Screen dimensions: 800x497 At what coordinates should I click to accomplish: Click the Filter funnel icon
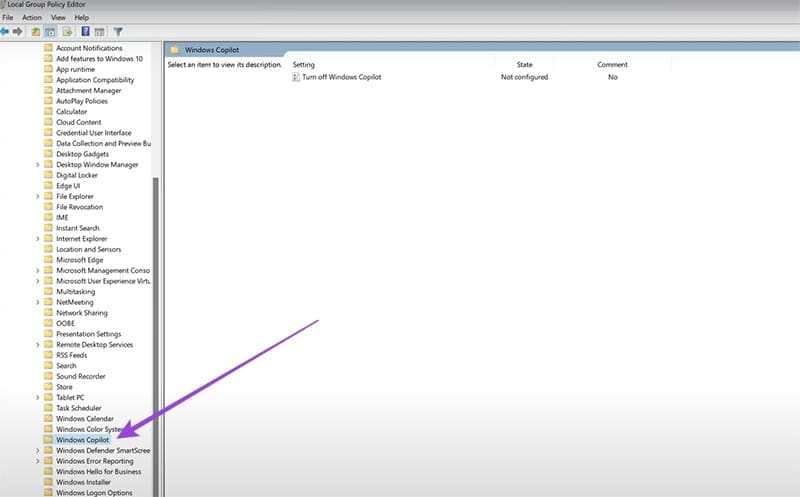(118, 32)
